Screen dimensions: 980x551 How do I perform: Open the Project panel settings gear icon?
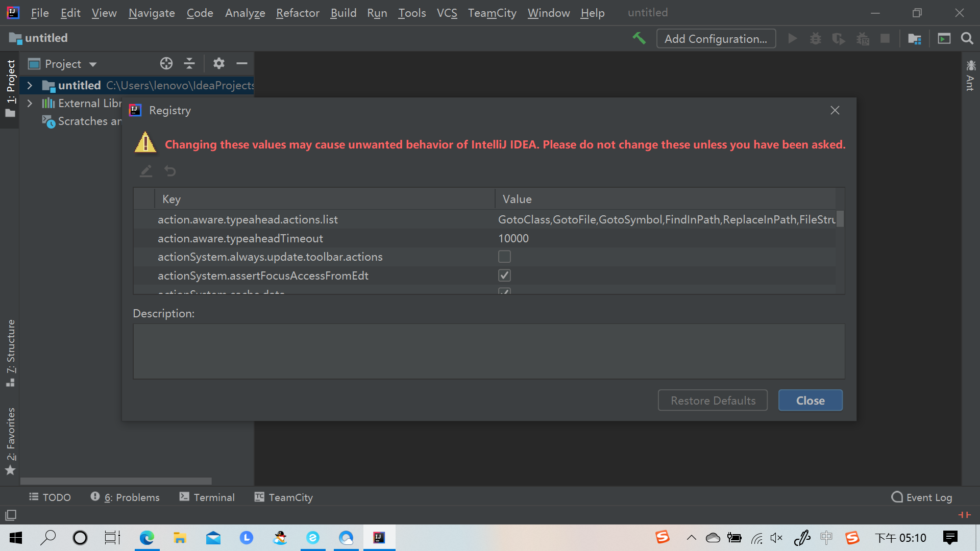218,63
